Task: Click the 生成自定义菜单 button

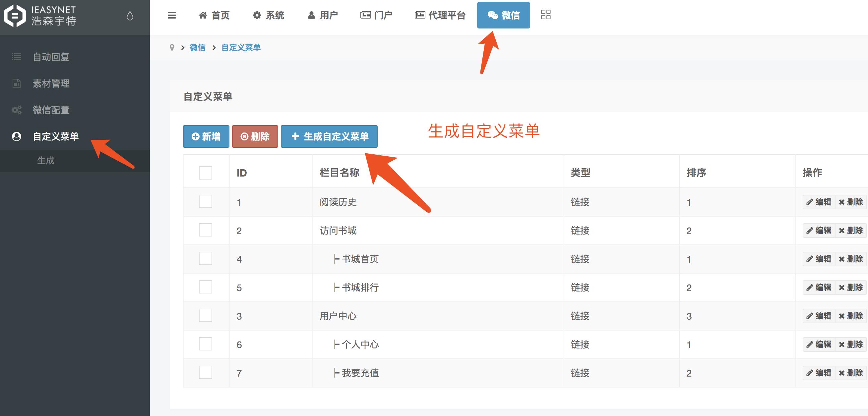Action: point(329,136)
